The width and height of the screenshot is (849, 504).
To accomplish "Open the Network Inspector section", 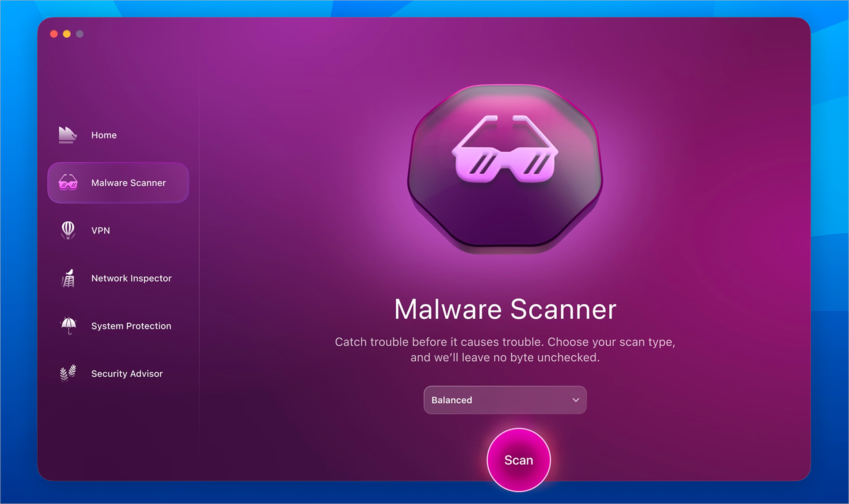I will coord(131,278).
